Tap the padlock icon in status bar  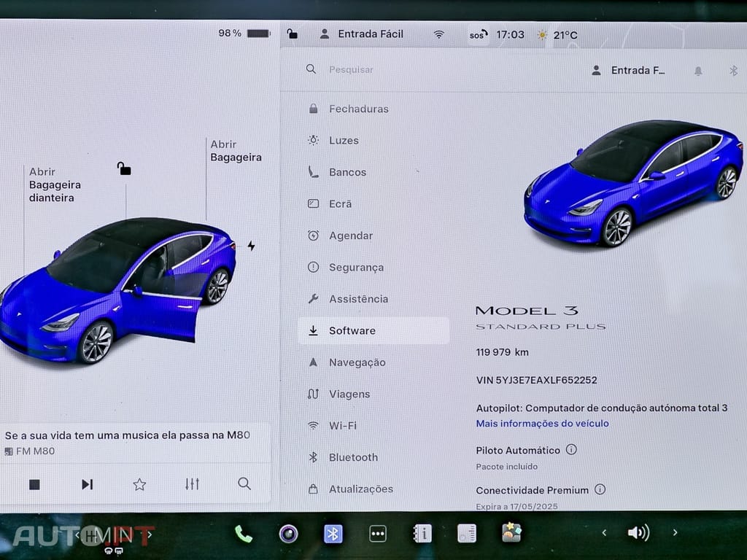click(x=292, y=34)
